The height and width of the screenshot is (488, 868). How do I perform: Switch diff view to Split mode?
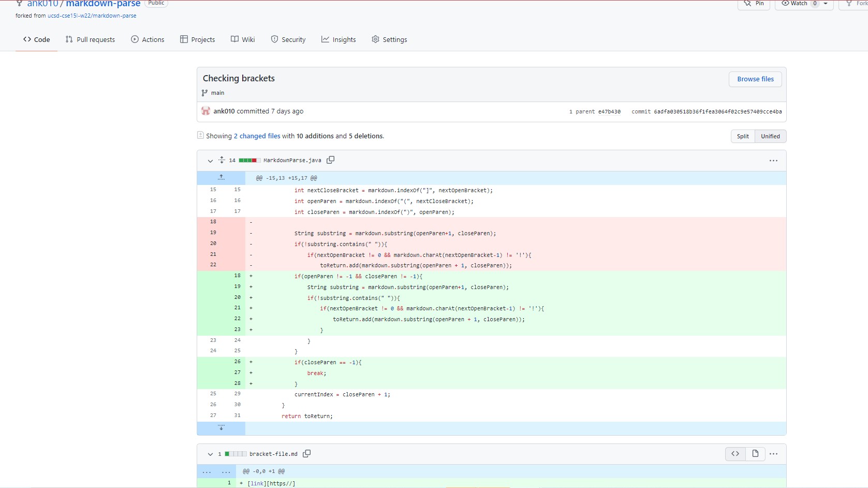[x=743, y=136]
